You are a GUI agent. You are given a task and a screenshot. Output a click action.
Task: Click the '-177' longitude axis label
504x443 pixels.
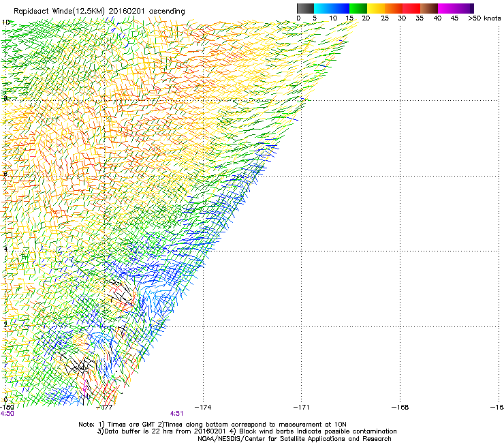[x=104, y=408]
